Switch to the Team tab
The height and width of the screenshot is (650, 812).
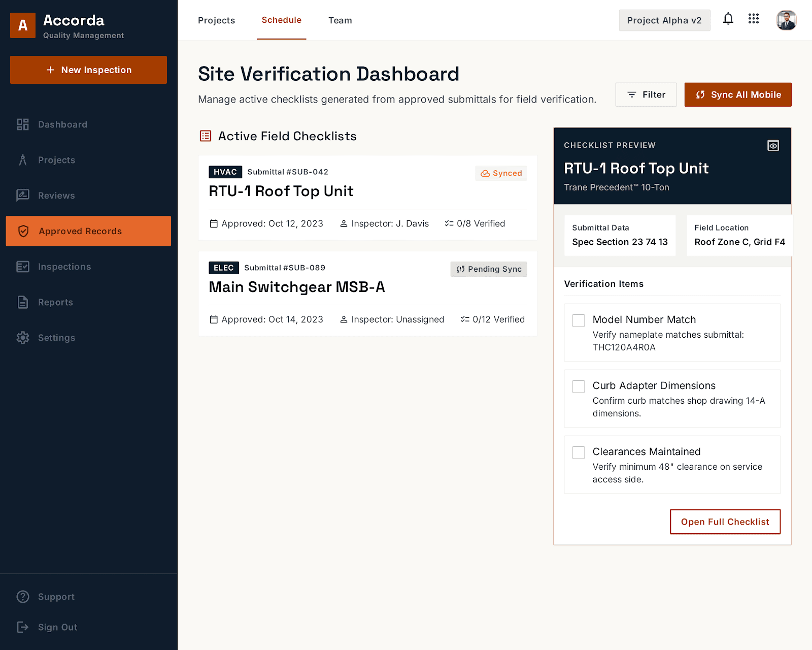(x=340, y=20)
